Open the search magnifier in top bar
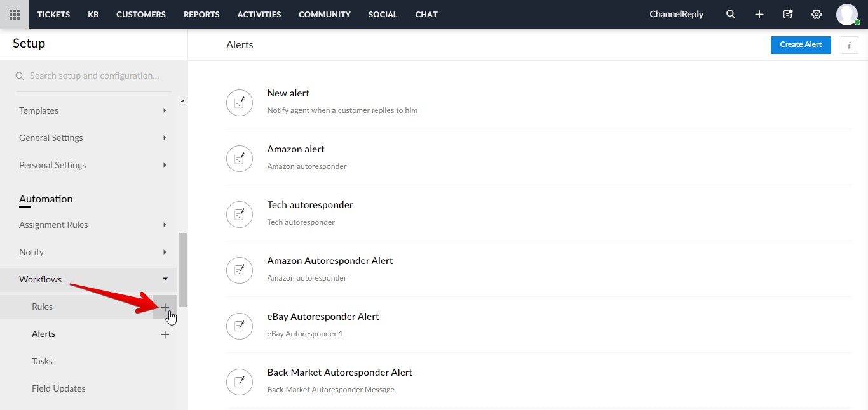The width and height of the screenshot is (868, 410). tap(731, 14)
